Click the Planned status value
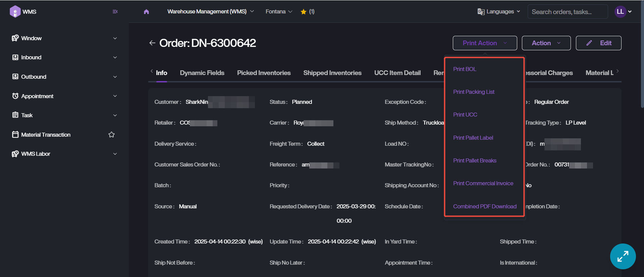The height and width of the screenshot is (277, 644). 302,102
